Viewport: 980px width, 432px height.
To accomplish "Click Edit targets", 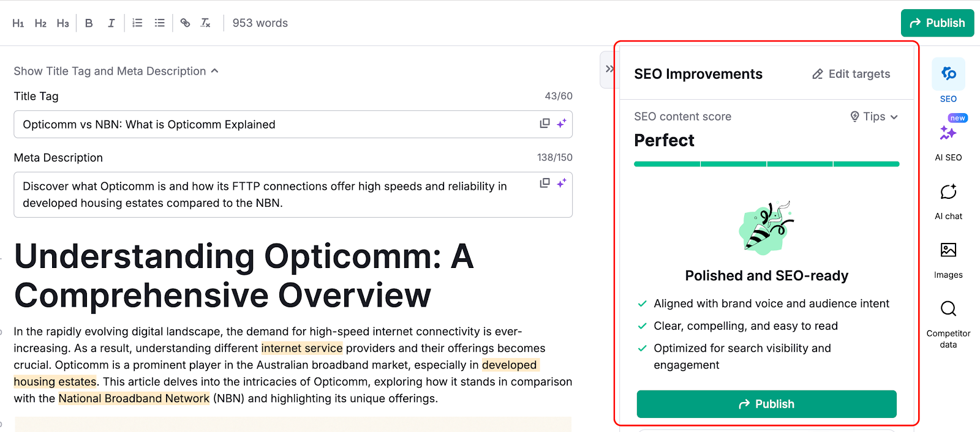I will point(851,73).
